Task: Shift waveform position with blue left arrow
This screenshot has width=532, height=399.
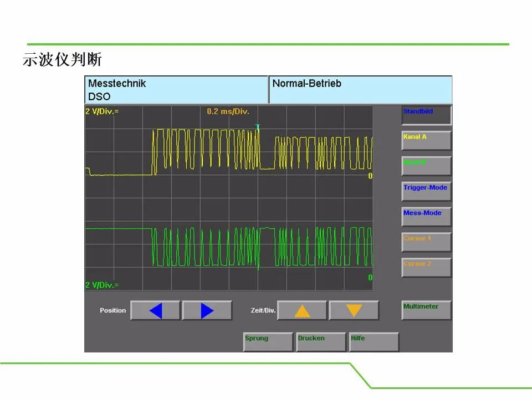Action: coord(155,310)
